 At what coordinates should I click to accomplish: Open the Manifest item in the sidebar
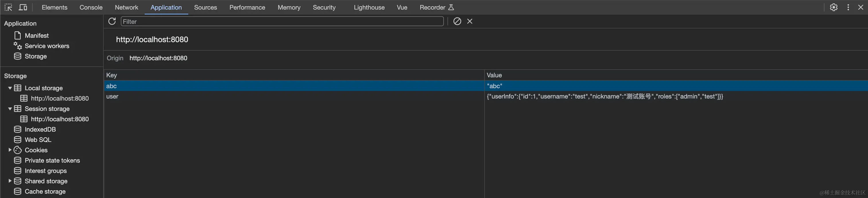click(x=37, y=35)
